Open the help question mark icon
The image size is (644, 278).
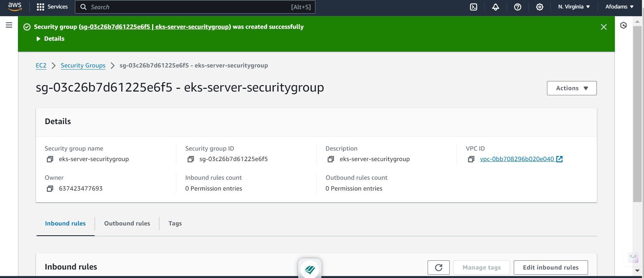coord(518,7)
